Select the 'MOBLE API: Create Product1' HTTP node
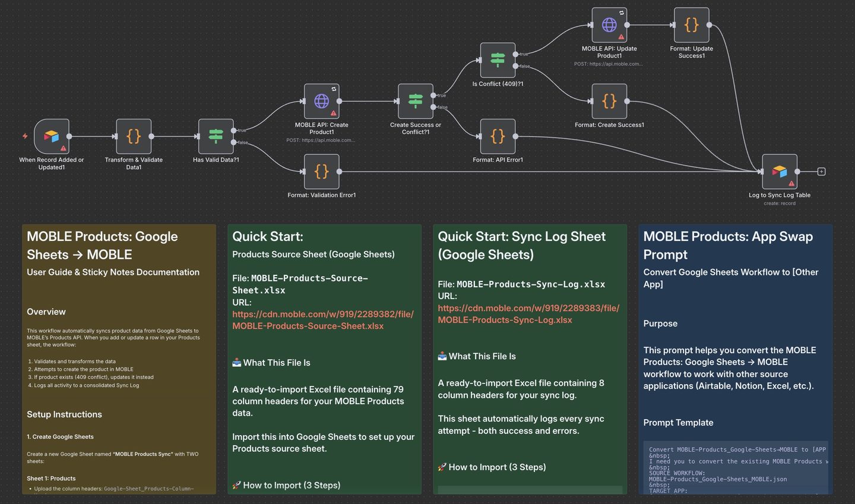The image size is (855, 504). coord(321,102)
